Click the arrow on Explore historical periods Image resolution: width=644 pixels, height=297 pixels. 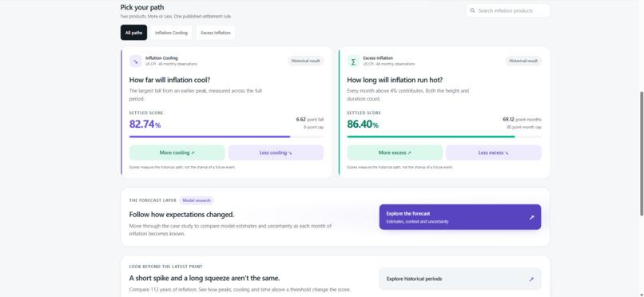click(531, 279)
